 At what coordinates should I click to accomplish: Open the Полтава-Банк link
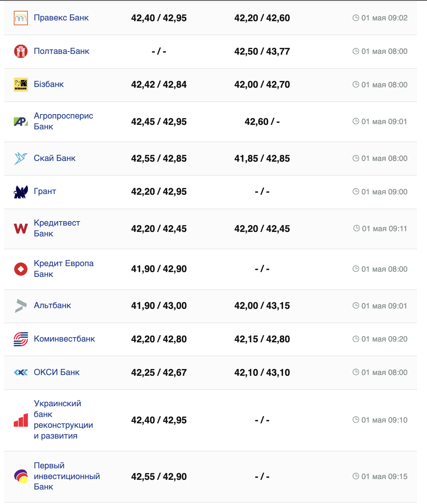tap(61, 51)
